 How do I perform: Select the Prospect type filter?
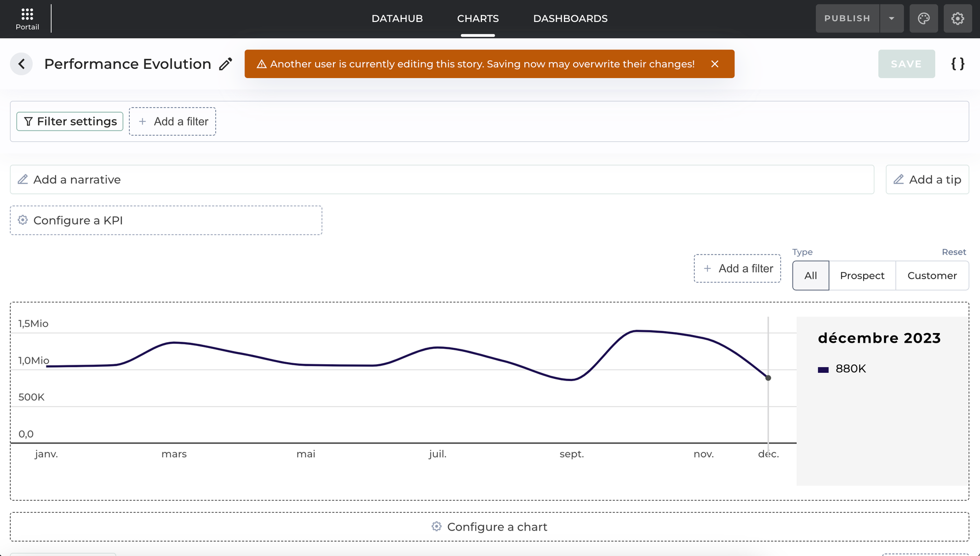[x=862, y=275]
